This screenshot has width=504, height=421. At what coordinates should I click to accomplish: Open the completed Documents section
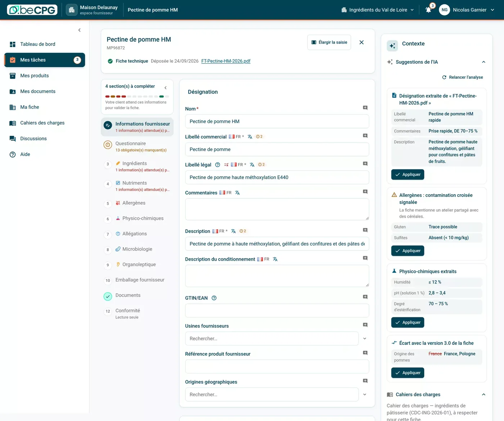(x=137, y=295)
